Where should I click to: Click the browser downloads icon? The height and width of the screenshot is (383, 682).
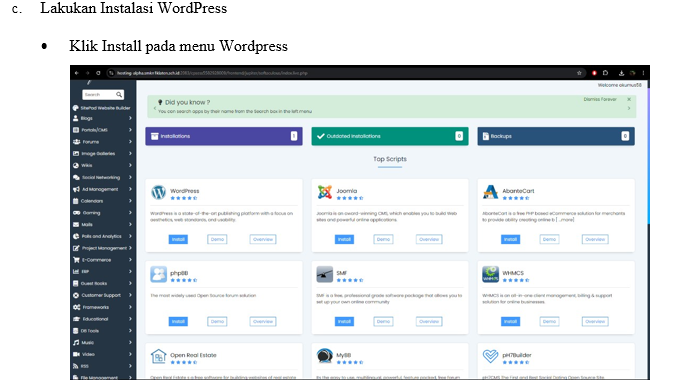pyautogui.click(x=622, y=73)
